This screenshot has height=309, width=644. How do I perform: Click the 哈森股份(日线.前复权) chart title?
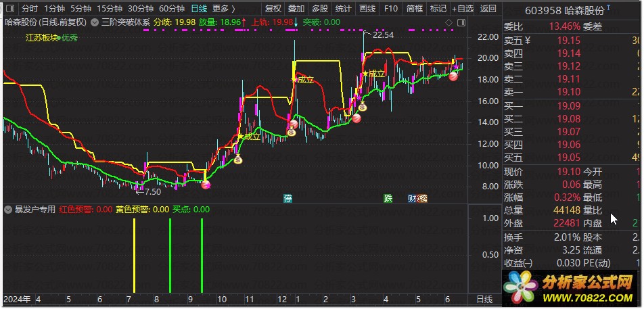click(45, 22)
